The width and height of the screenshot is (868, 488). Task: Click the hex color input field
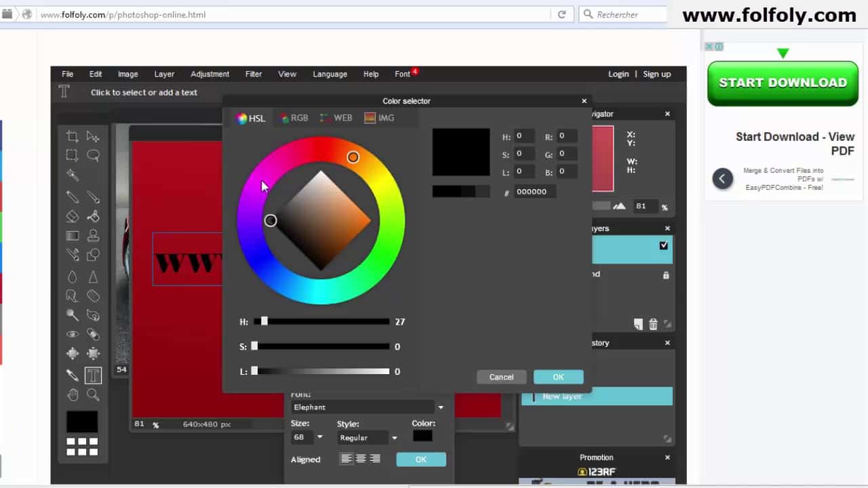[535, 192]
